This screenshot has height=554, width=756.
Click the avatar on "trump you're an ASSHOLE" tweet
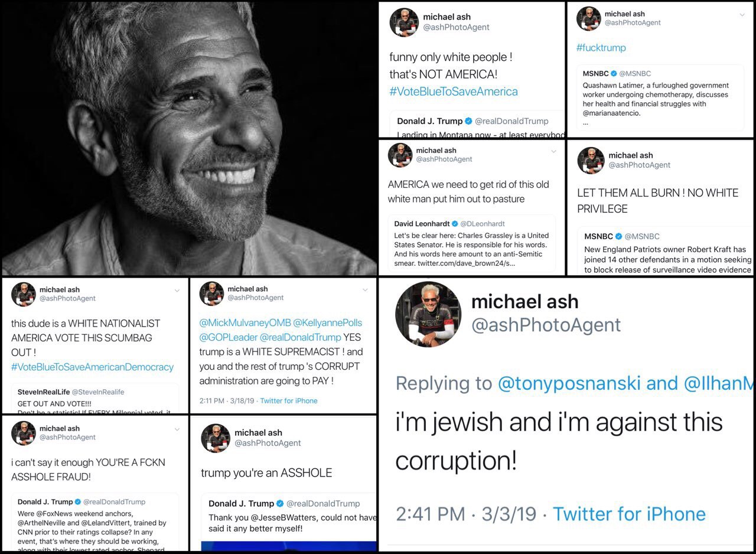click(216, 438)
